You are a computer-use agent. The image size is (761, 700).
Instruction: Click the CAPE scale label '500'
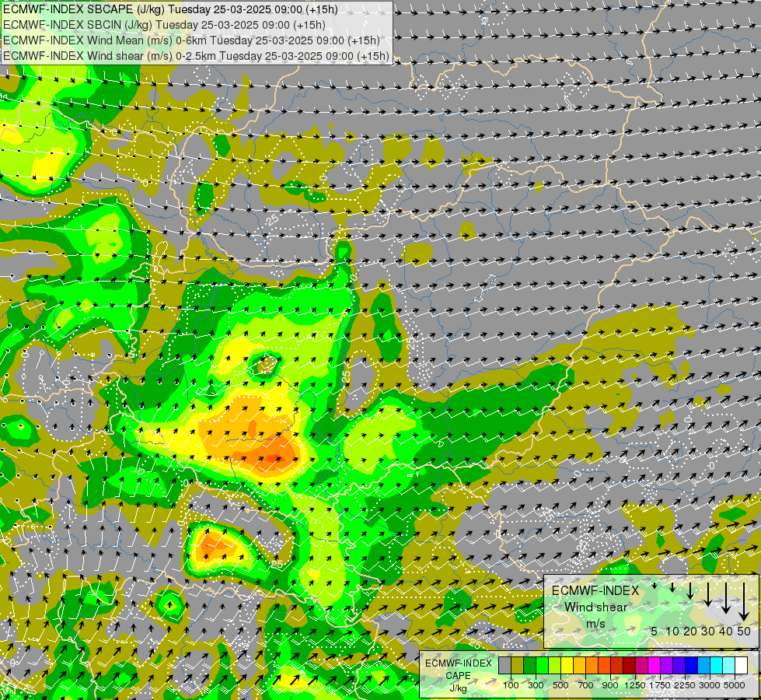point(560,685)
